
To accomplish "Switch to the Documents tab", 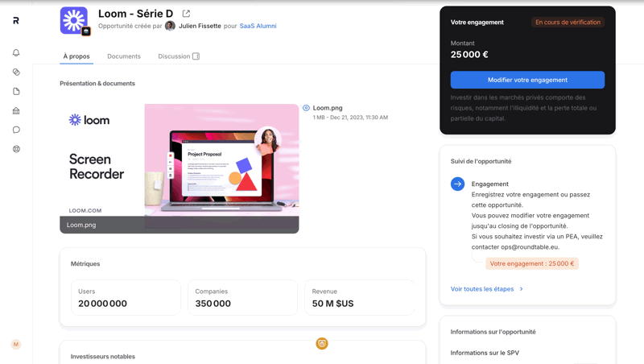I will coord(124,56).
